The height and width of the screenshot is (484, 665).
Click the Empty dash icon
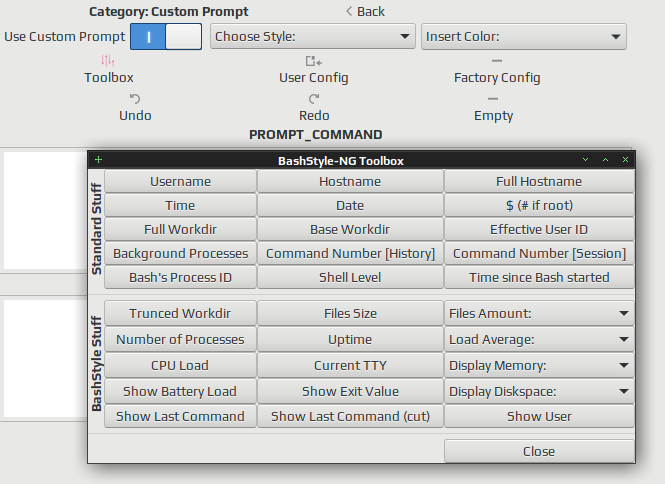tap(493, 99)
